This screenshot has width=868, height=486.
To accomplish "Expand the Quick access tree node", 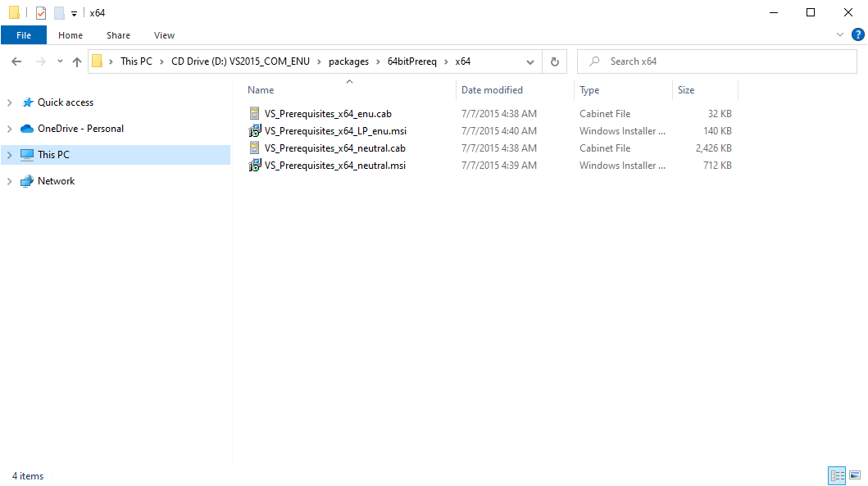I will coord(9,102).
